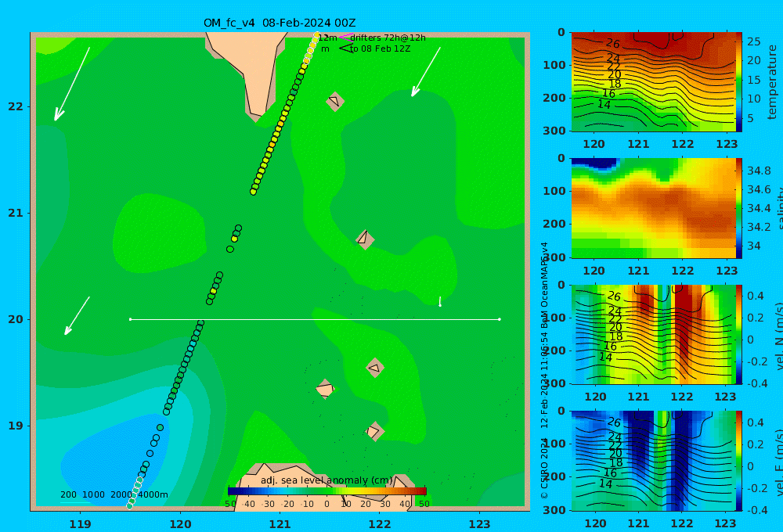Click the salinity color scale bar
Screen dimensions: 783x532
point(739,208)
